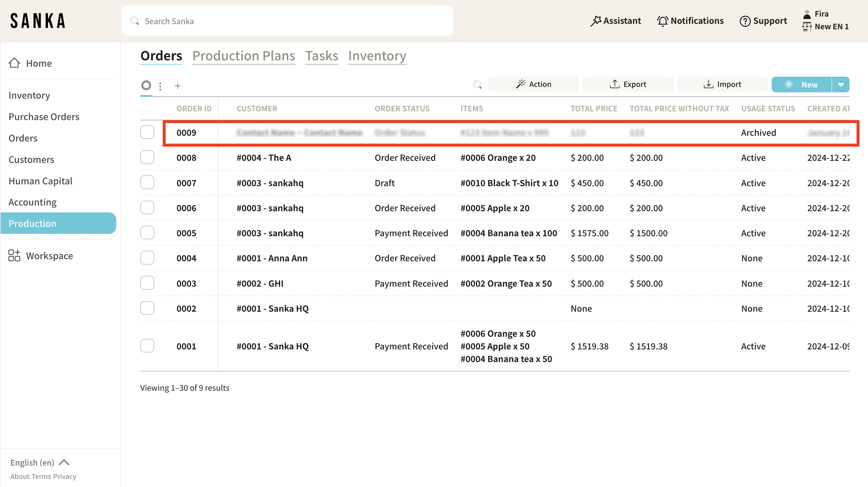
Task: Open the Privacy link in footer
Action: [x=65, y=476]
